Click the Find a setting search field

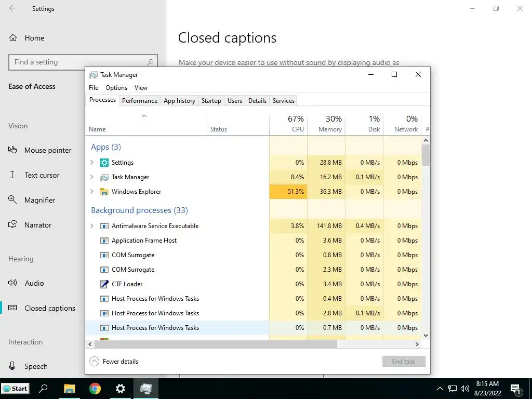(83, 62)
